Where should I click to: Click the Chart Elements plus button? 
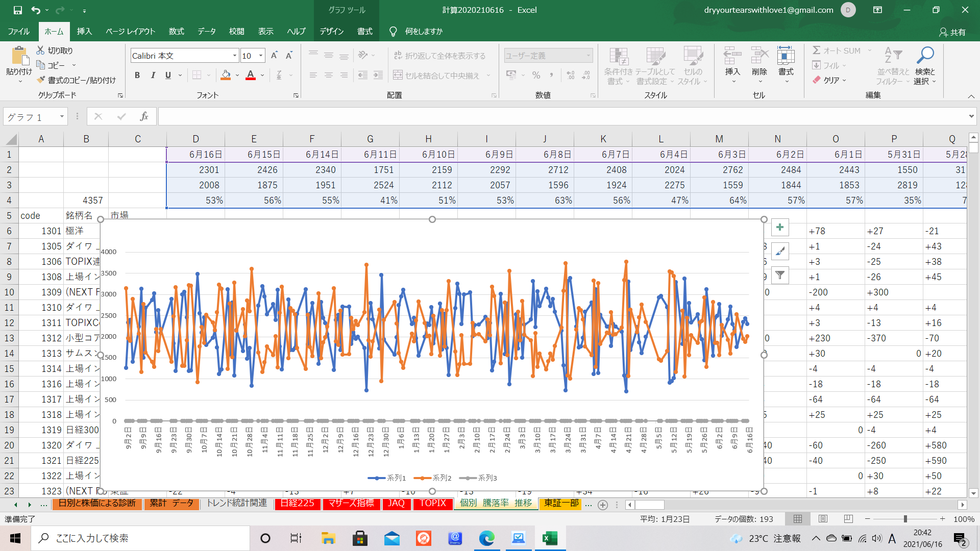pyautogui.click(x=779, y=228)
